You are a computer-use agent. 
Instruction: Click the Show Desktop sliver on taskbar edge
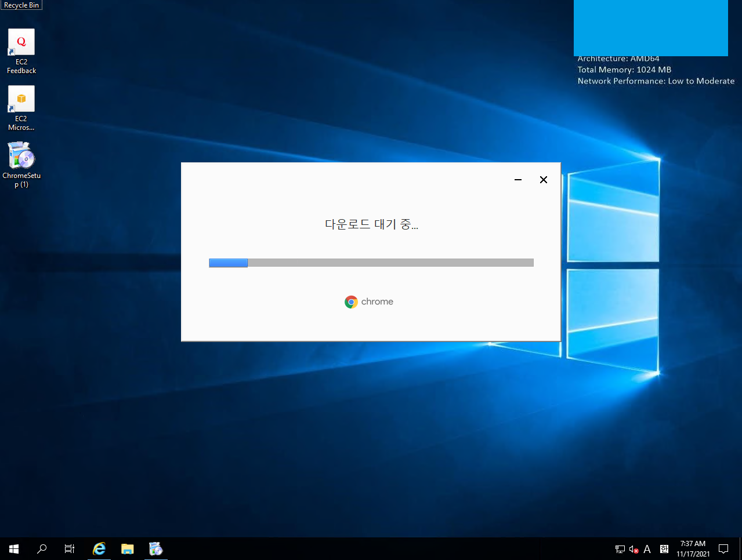(740, 548)
